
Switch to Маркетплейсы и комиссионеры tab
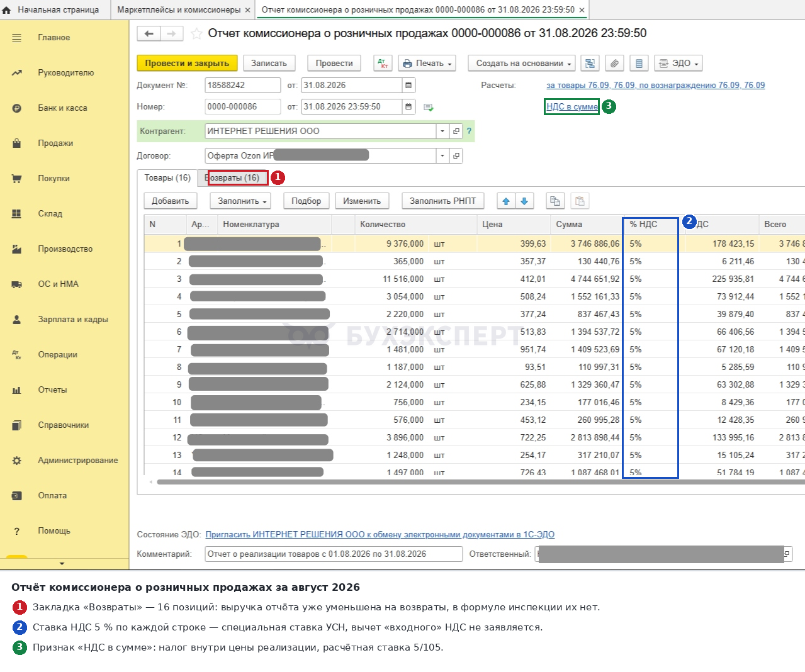pyautogui.click(x=179, y=9)
